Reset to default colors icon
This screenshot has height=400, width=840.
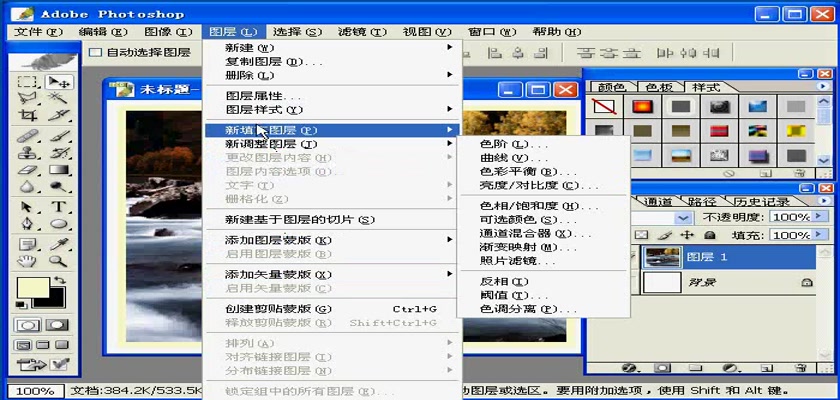point(20,305)
